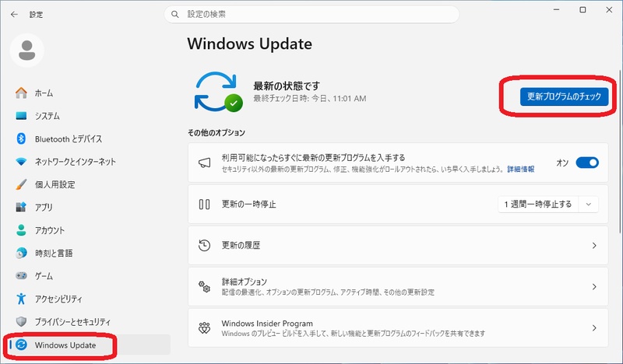Image resolution: width=623 pixels, height=364 pixels.
Task: Click the 設定の検索 search field
Action: tap(311, 14)
